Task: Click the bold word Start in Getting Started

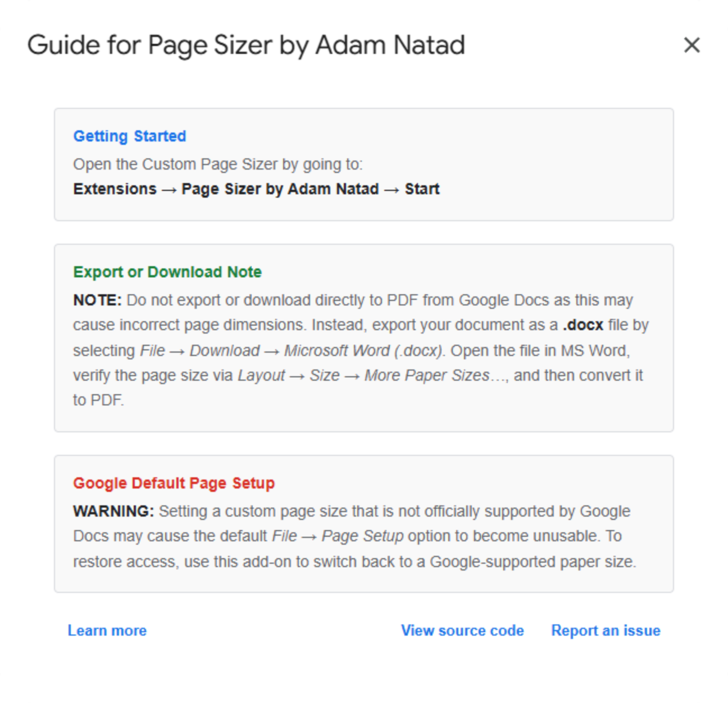Action: 422,189
